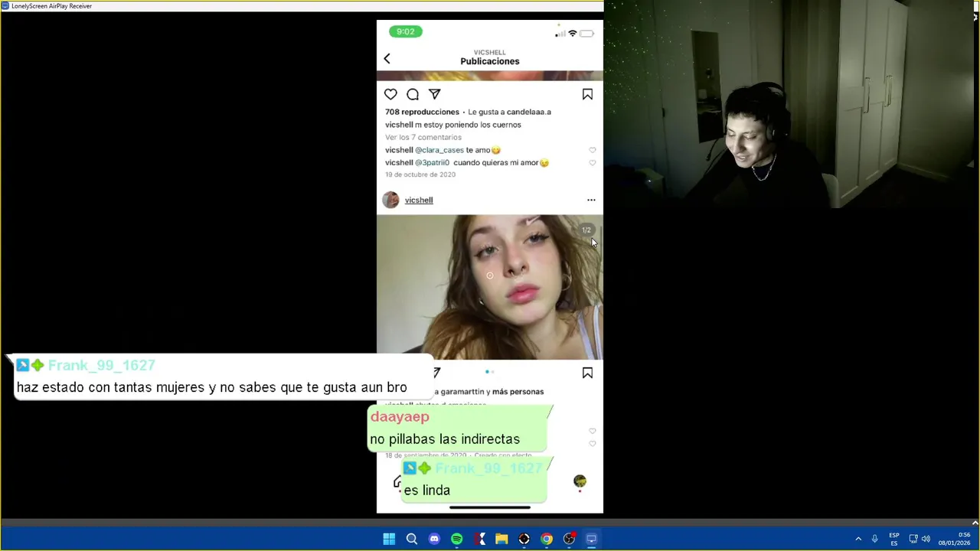This screenshot has width=980, height=551.
Task: Click the 9:02 green time pill
Action: (405, 31)
